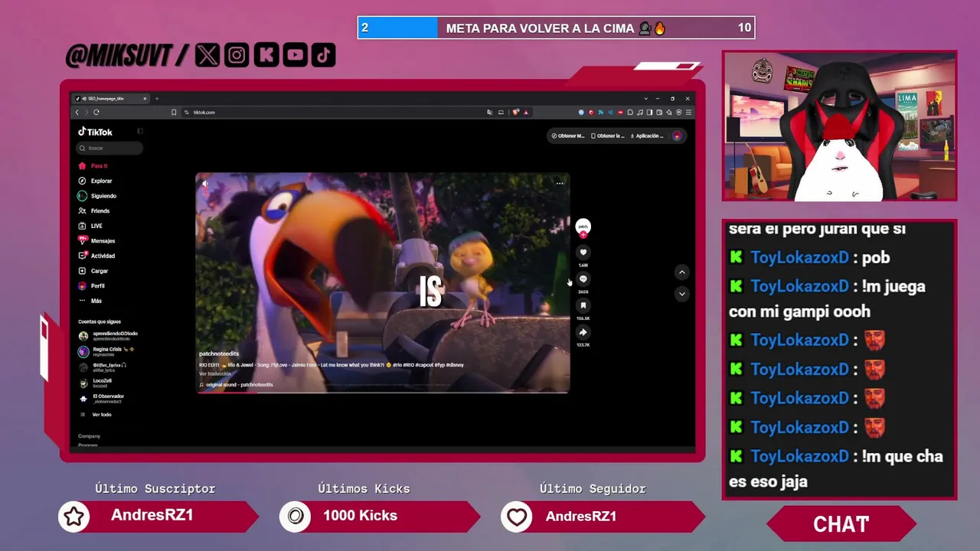Open the video three-dots options menu
Image resolution: width=980 pixels, height=551 pixels.
[560, 183]
